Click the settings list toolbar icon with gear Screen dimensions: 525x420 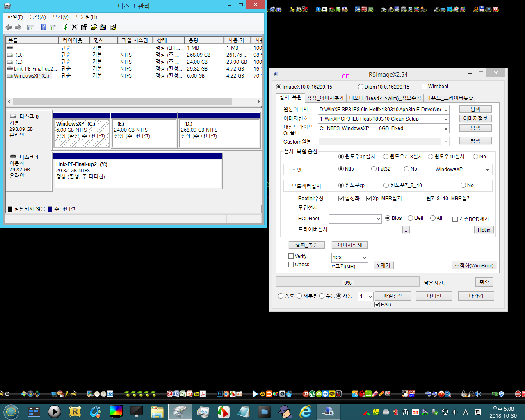coord(113,27)
